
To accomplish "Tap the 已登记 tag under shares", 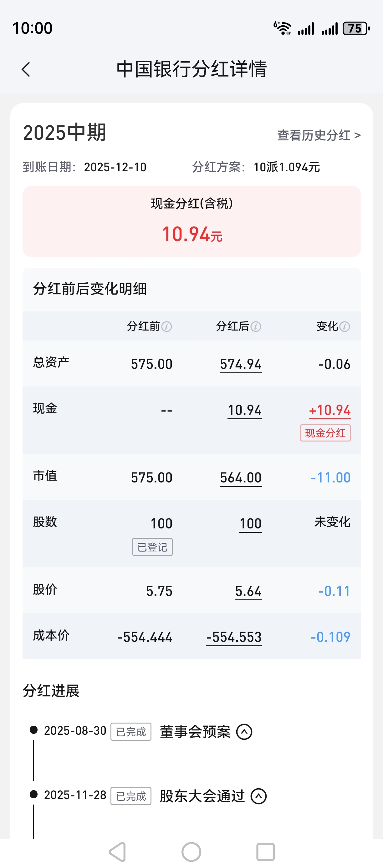I will click(x=152, y=547).
